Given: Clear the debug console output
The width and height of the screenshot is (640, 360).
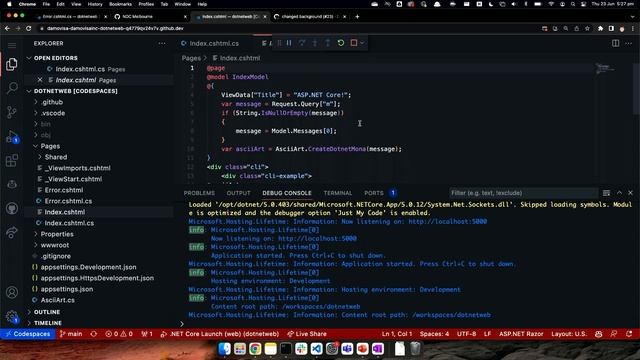Looking at the screenshot, I should [606, 193].
